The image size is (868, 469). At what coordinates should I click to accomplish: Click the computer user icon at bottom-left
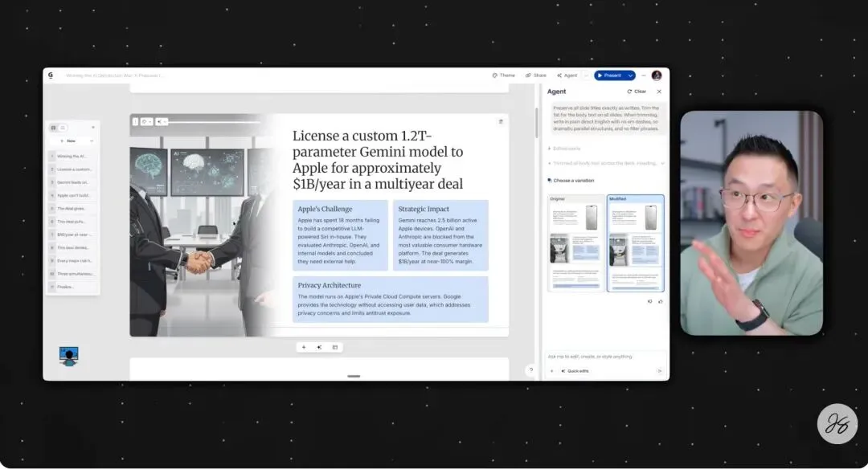[x=68, y=357]
